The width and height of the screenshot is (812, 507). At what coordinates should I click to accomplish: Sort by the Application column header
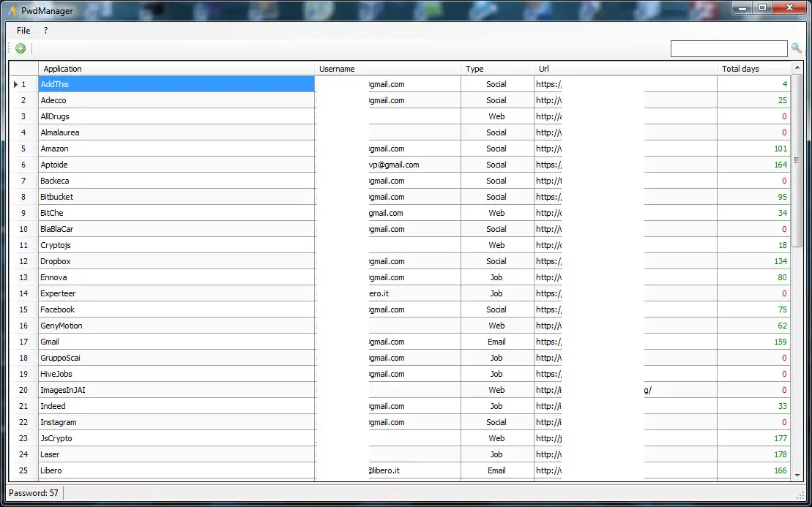pyautogui.click(x=176, y=69)
